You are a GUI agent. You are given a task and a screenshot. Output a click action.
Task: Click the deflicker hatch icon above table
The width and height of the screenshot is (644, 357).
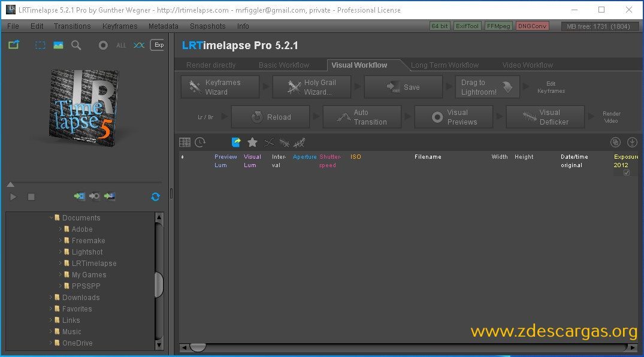tap(284, 143)
